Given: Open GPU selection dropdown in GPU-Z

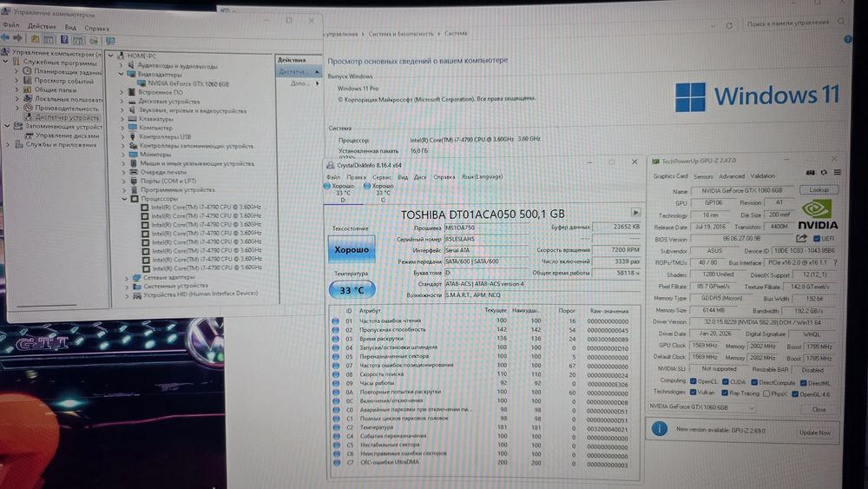Looking at the screenshot, I should click(x=702, y=407).
